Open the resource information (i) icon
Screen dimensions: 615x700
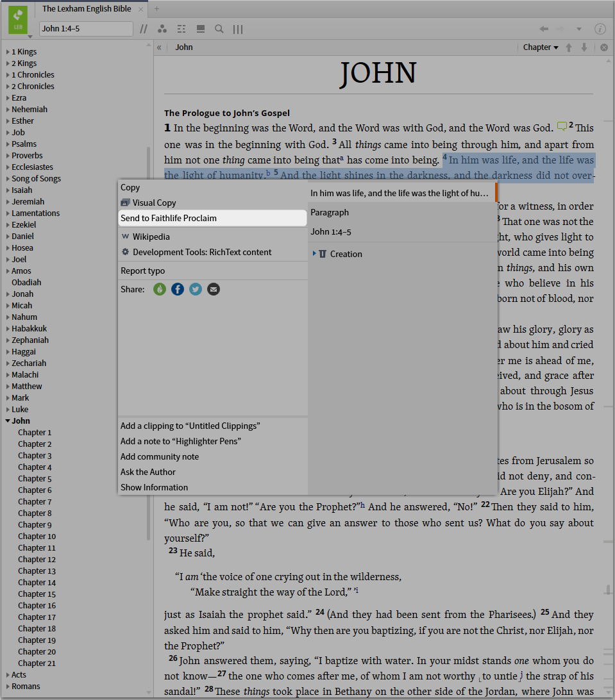tap(600, 29)
